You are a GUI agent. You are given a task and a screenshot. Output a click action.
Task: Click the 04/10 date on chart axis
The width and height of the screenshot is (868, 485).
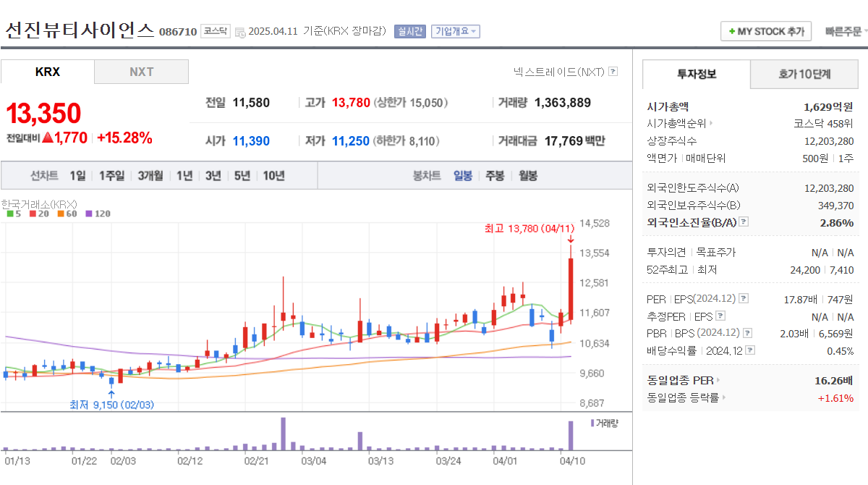(572, 460)
